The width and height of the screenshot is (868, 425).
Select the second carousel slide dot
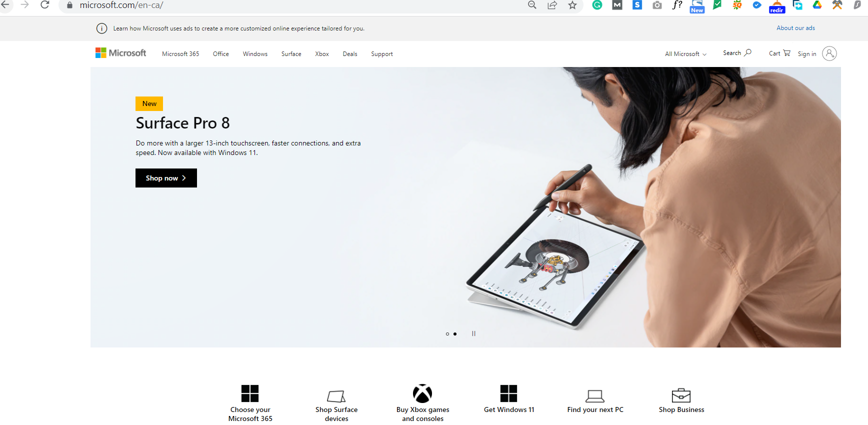[455, 334]
